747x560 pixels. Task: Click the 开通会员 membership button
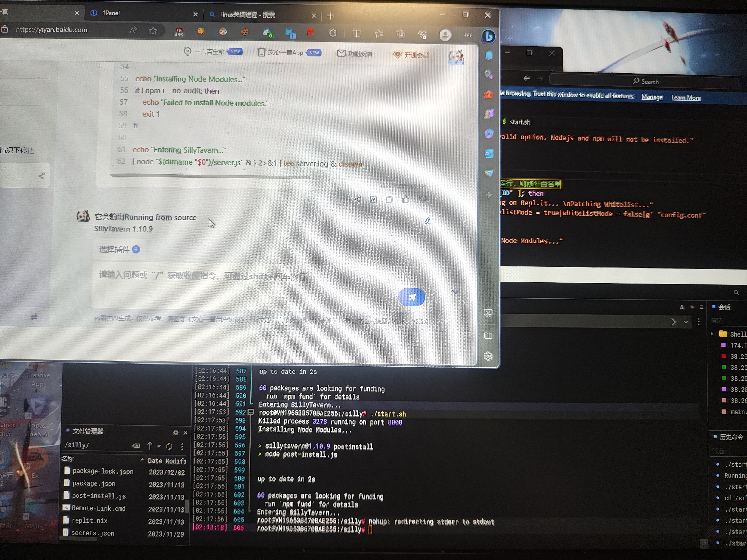(411, 55)
